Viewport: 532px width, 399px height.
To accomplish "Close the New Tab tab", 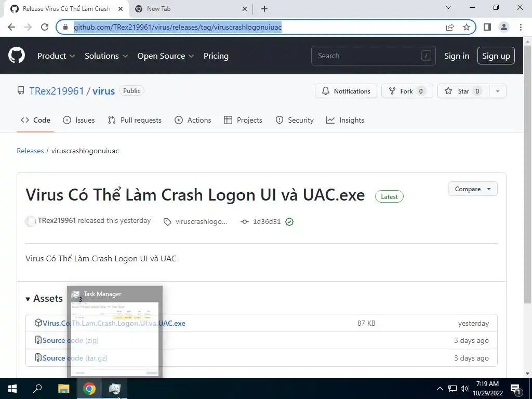I will click(245, 9).
